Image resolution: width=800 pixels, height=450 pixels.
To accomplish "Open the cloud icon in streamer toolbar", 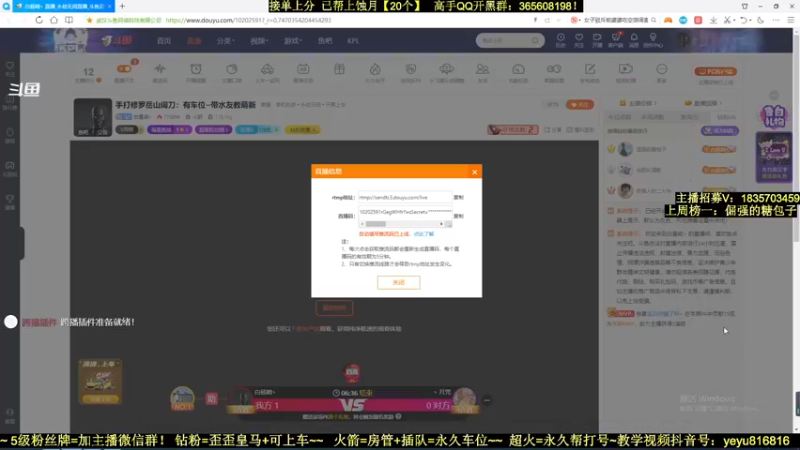I will tap(446, 69).
